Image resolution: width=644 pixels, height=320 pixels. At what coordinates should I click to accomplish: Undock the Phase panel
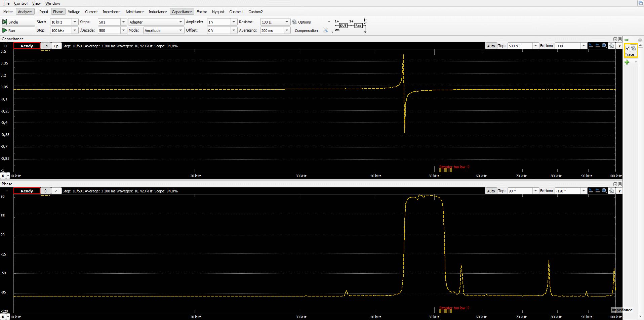615,184
